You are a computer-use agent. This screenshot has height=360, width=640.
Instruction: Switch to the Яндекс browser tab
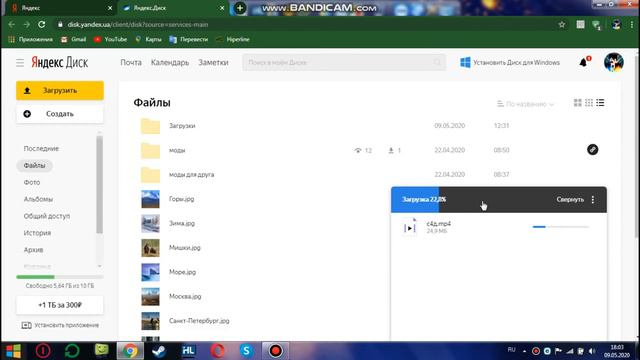click(x=60, y=8)
